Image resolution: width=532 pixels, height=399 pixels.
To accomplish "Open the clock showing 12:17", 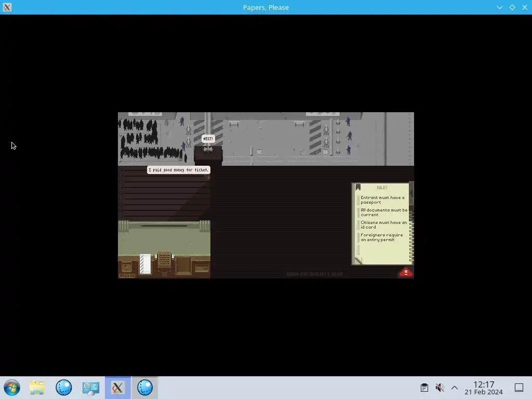I will [484, 388].
